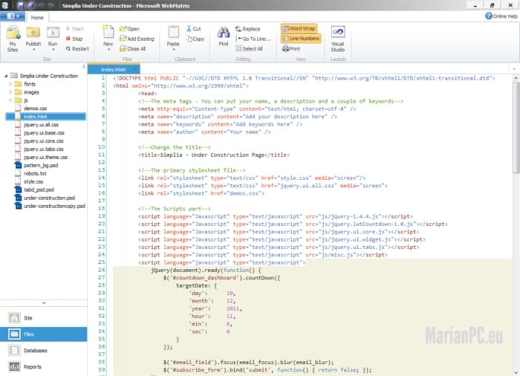Click the Print icon
520x376 pixels.
point(291,49)
